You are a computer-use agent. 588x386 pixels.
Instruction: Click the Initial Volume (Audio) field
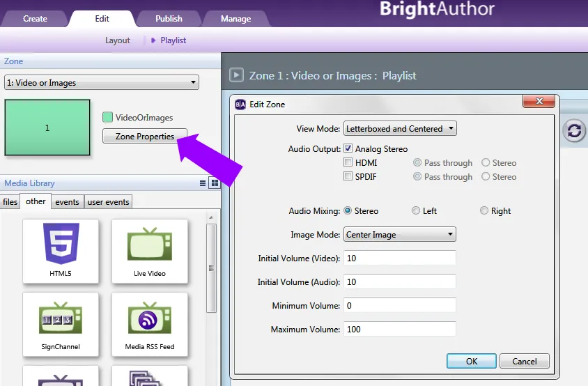(x=400, y=281)
